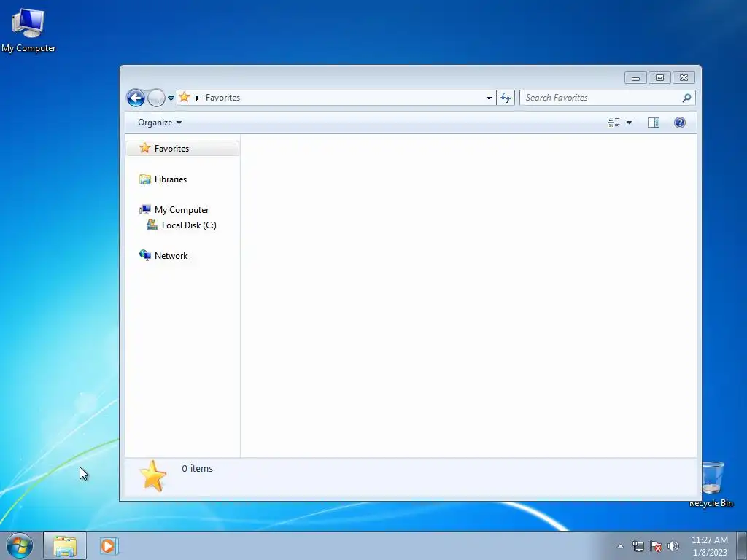
Task: Open Action Center flag tray icon
Action: [x=656, y=546]
